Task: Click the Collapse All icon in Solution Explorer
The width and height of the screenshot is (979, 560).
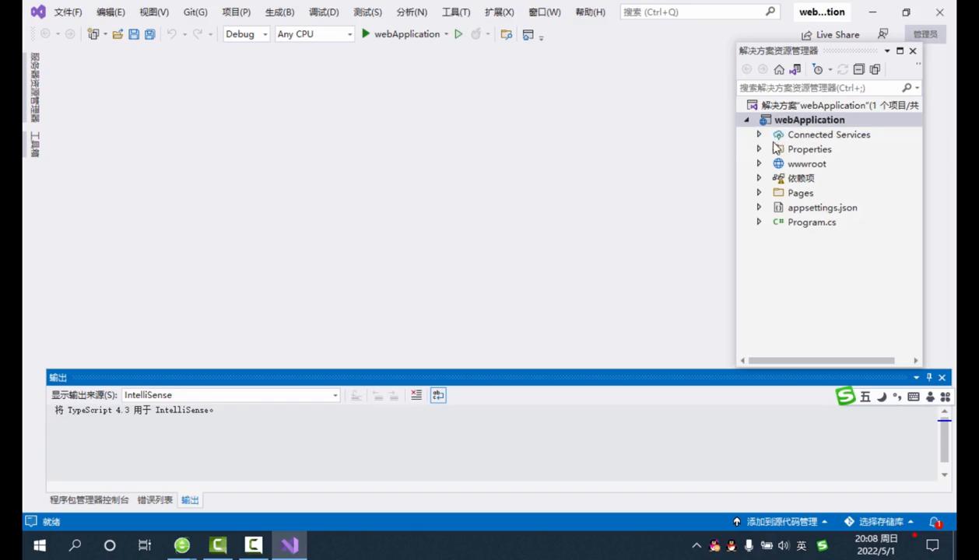Action: (859, 69)
